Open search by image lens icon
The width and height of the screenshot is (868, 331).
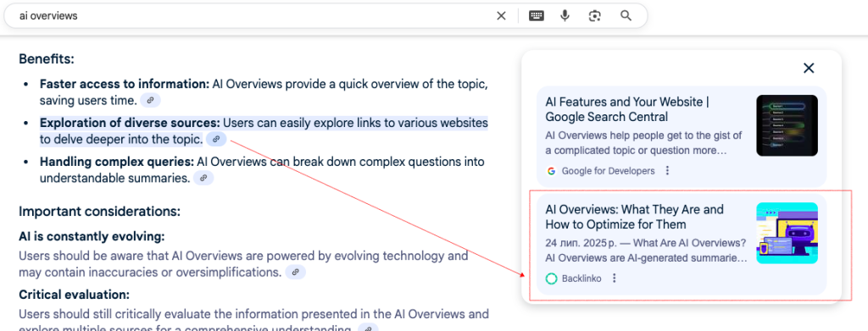(595, 16)
